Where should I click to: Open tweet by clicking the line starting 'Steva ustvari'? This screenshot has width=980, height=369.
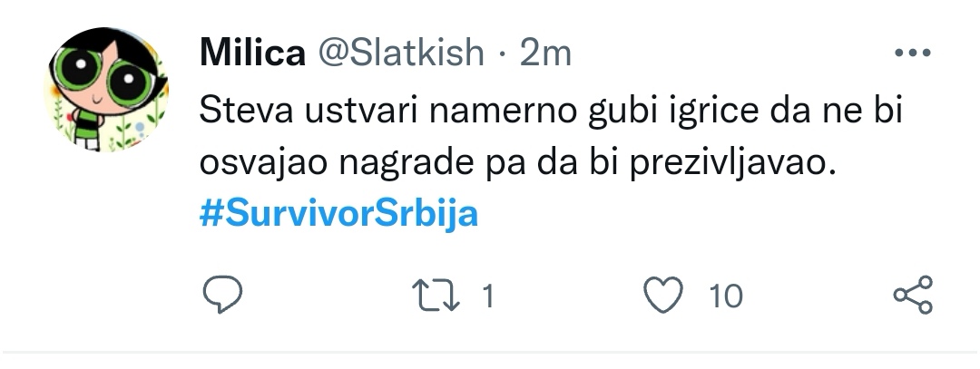click(552, 112)
